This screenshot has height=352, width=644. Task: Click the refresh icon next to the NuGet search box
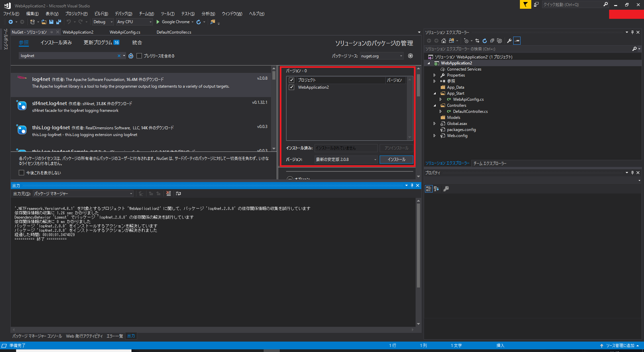point(131,56)
